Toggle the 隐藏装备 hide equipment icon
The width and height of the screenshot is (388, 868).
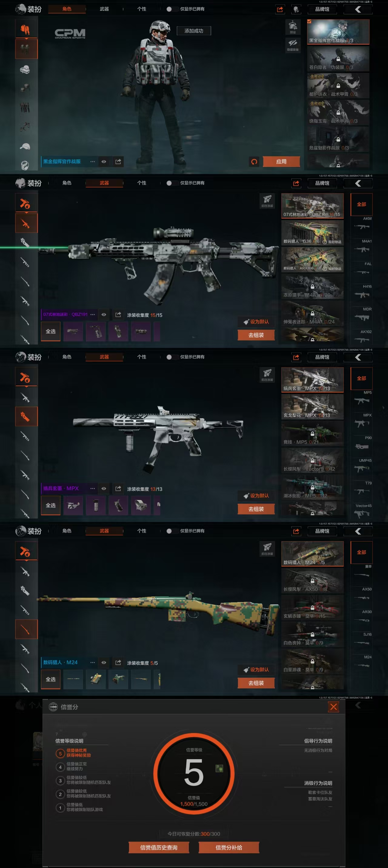[x=293, y=45]
